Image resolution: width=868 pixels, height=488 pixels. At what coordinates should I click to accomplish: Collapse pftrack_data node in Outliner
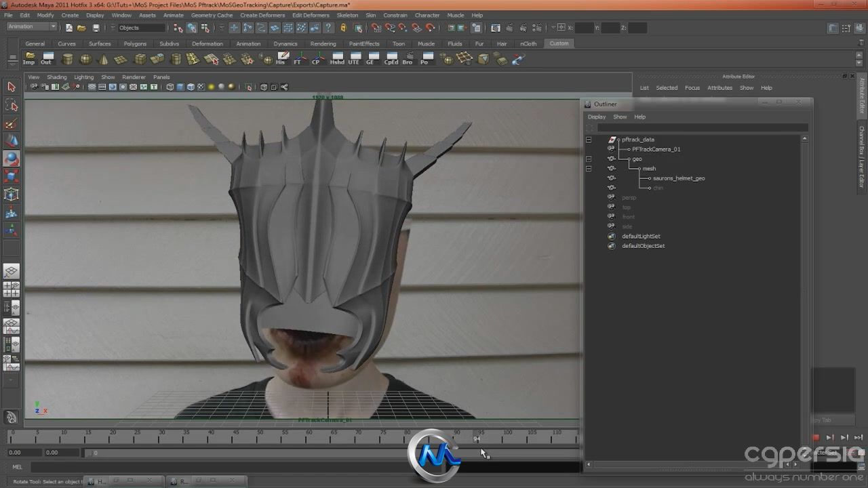(x=589, y=140)
